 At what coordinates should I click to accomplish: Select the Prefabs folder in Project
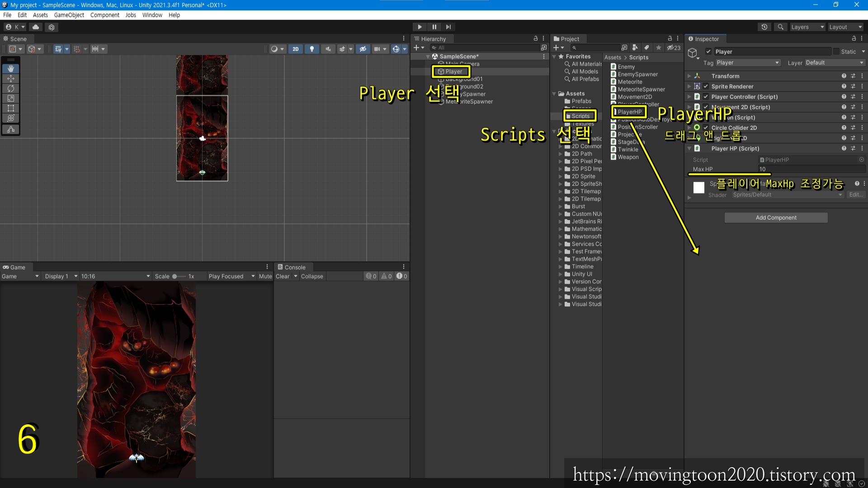click(581, 101)
